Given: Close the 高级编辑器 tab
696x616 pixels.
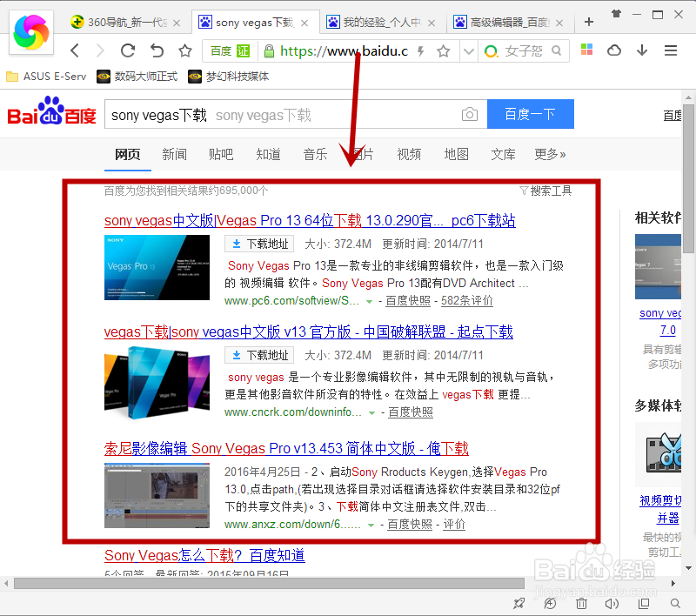Looking at the screenshot, I should [559, 23].
